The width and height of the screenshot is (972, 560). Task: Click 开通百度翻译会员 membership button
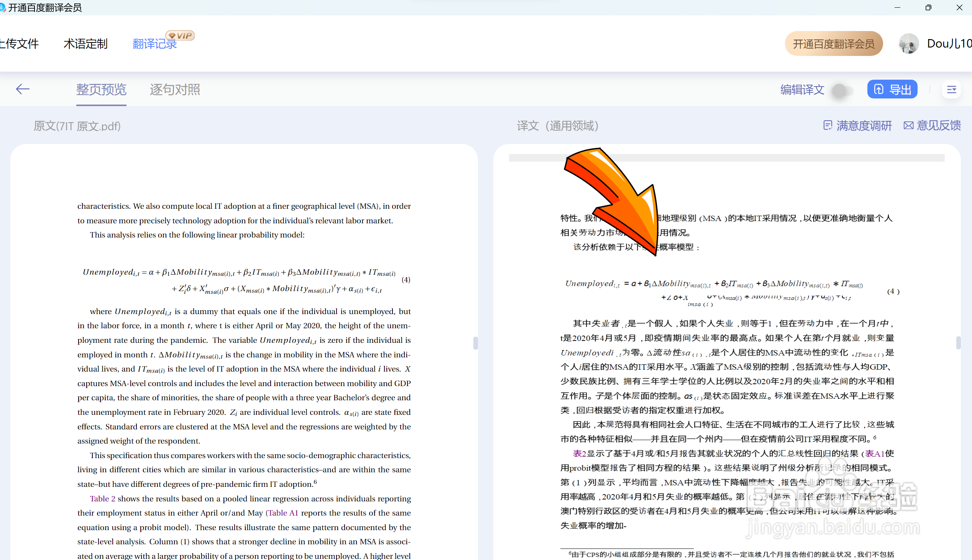click(834, 44)
